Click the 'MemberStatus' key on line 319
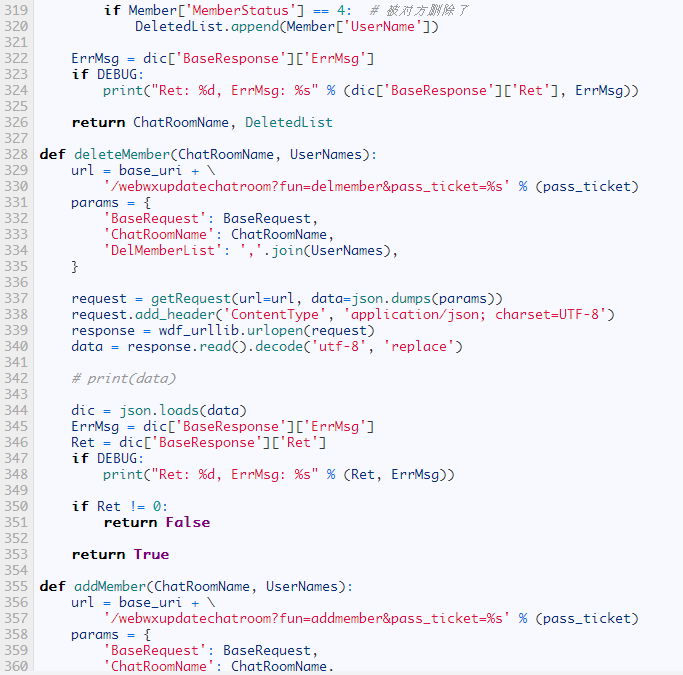 tap(240, 10)
